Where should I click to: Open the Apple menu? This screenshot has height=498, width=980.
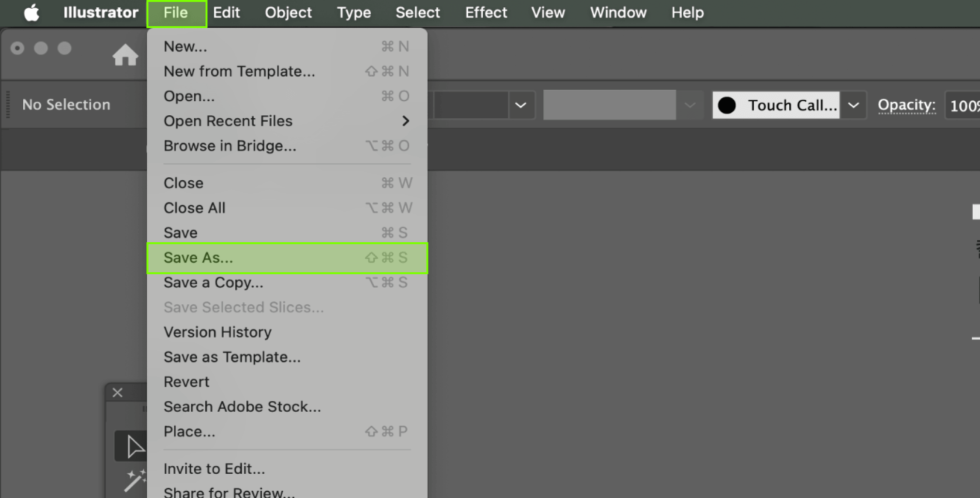pos(32,13)
